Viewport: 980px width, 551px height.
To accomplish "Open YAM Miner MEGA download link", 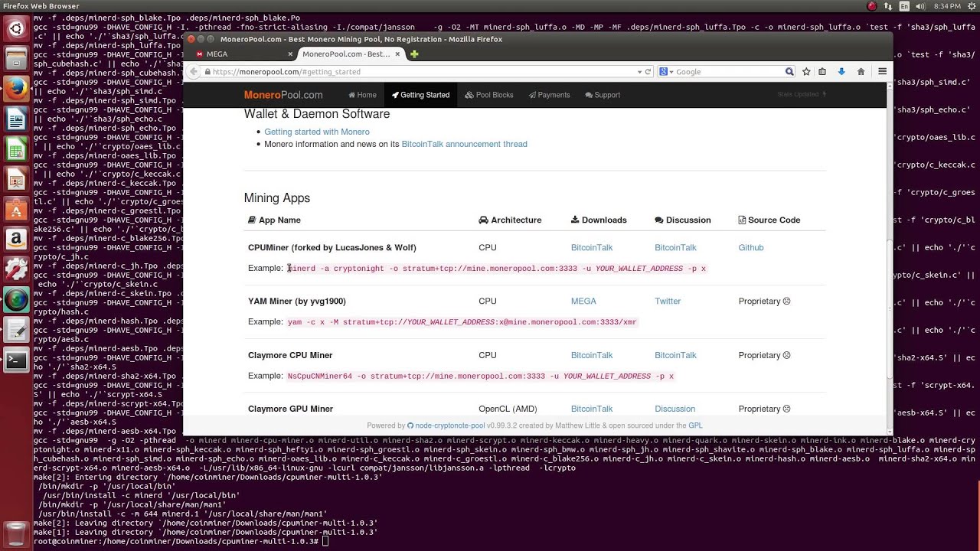I will [583, 301].
